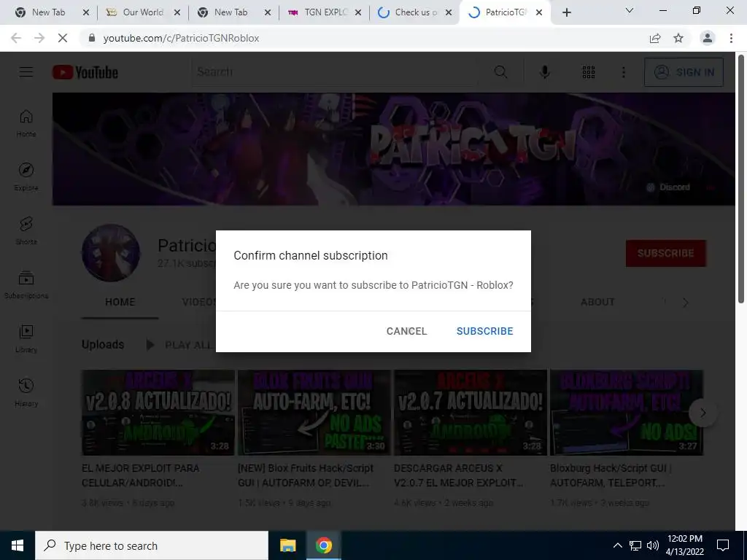747x560 pixels.
Task: Open Explore in the sidebar
Action: click(x=26, y=177)
